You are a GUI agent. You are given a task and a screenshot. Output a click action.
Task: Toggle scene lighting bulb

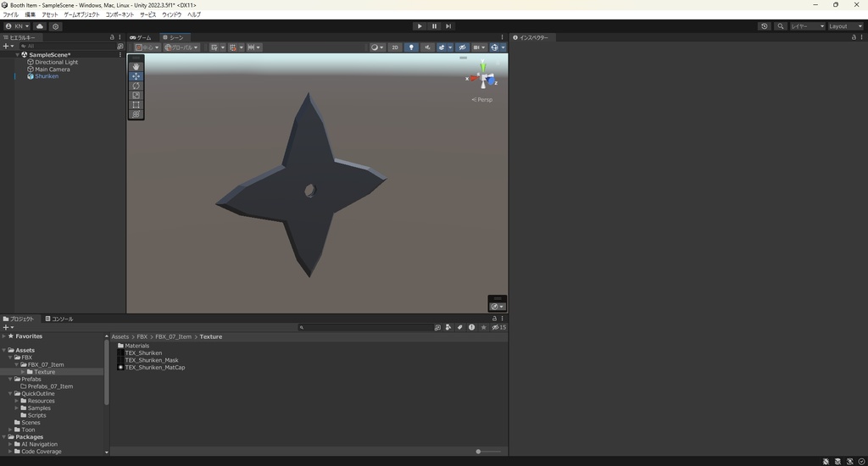411,47
